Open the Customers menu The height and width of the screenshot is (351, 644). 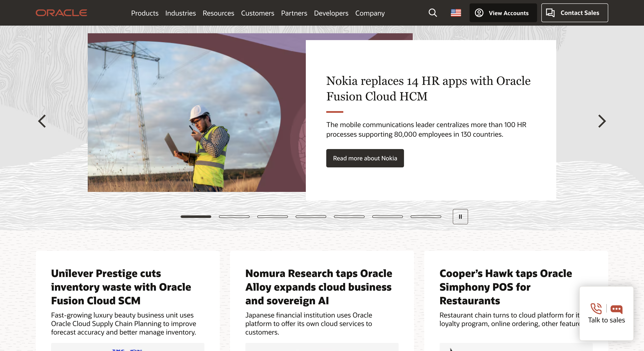[x=257, y=13]
